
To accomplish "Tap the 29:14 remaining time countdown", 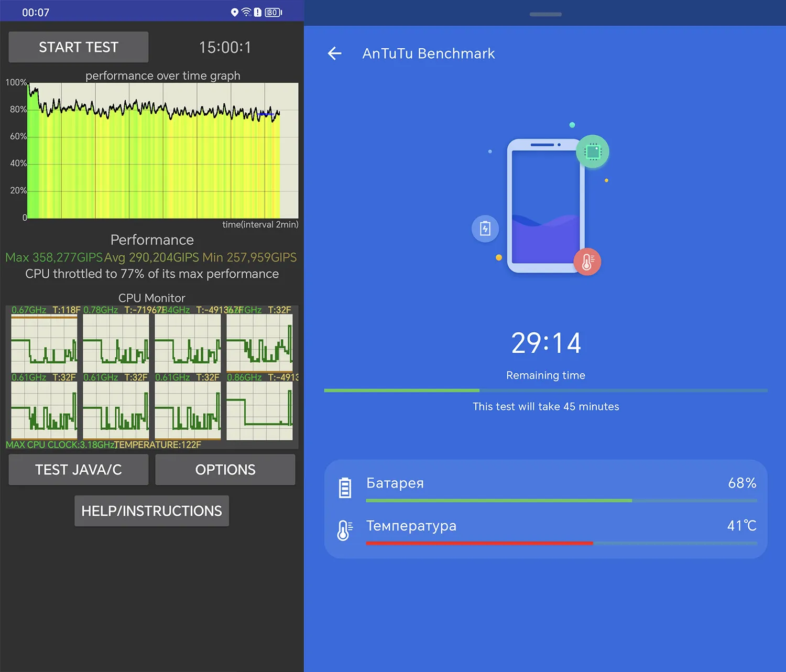I will (x=546, y=343).
